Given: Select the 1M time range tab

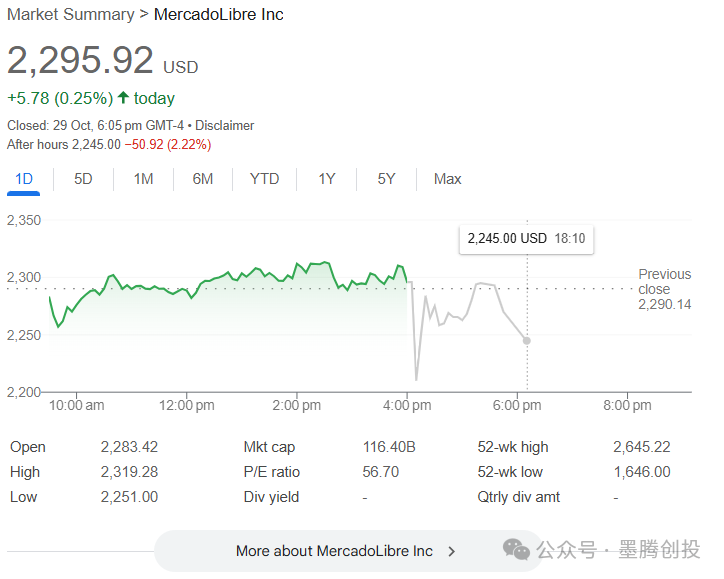Looking at the screenshot, I should pyautogui.click(x=143, y=179).
